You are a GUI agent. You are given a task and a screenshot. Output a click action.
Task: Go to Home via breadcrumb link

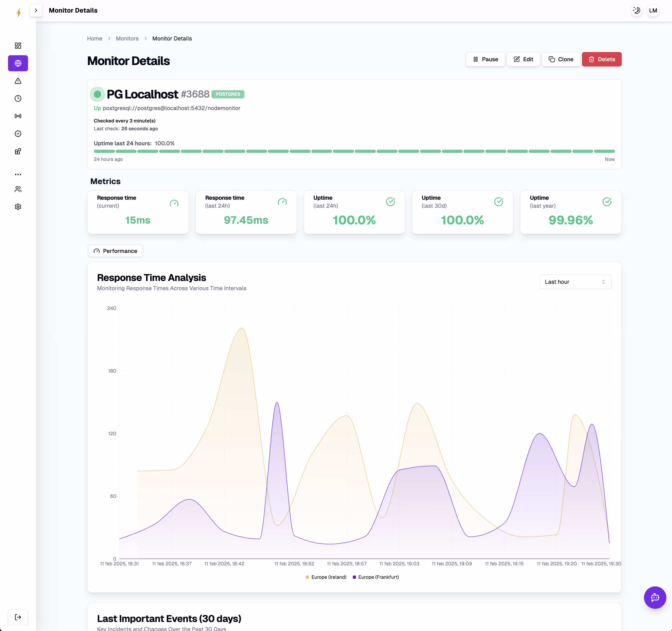coord(94,38)
